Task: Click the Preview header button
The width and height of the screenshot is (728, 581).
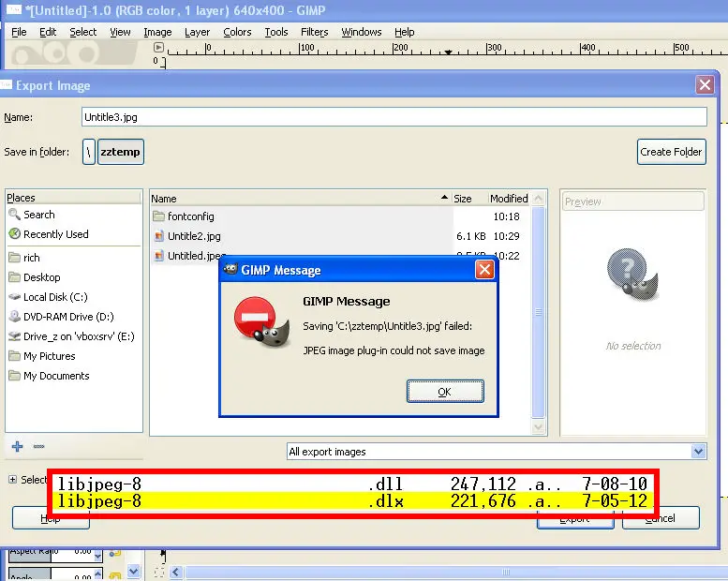Action: tap(633, 201)
